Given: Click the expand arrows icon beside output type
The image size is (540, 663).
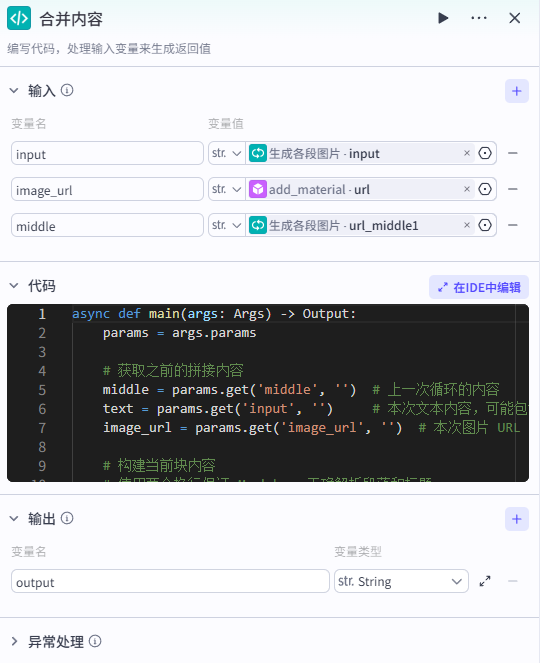Looking at the screenshot, I should [x=485, y=581].
